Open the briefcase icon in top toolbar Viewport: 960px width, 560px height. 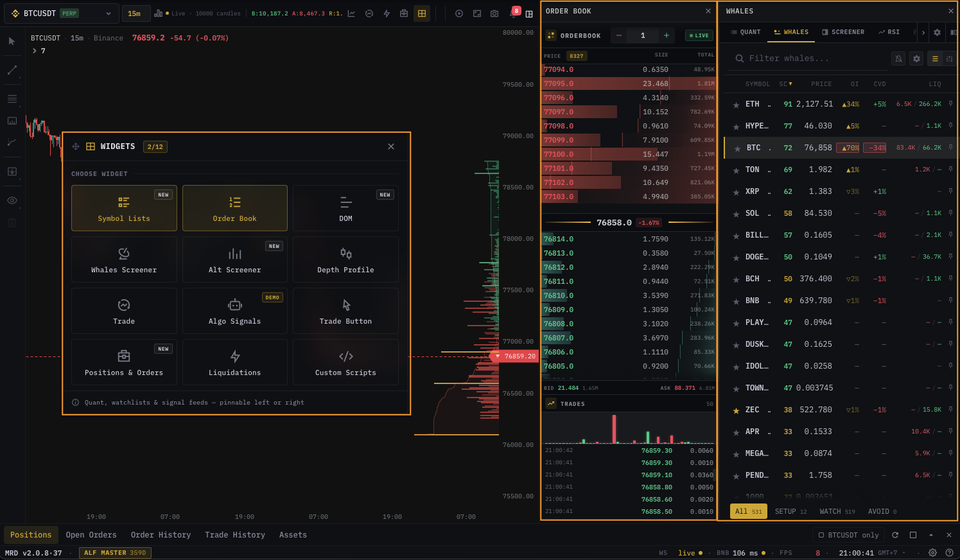pos(404,13)
